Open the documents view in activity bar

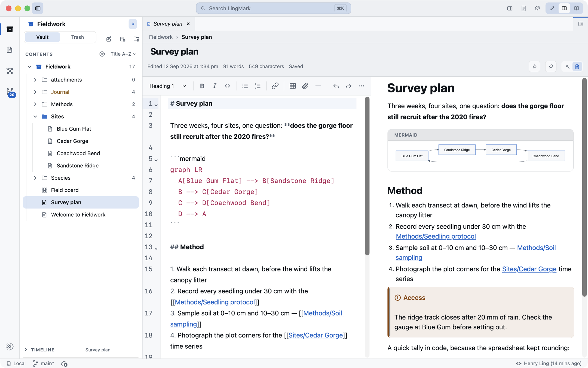pyautogui.click(x=10, y=50)
